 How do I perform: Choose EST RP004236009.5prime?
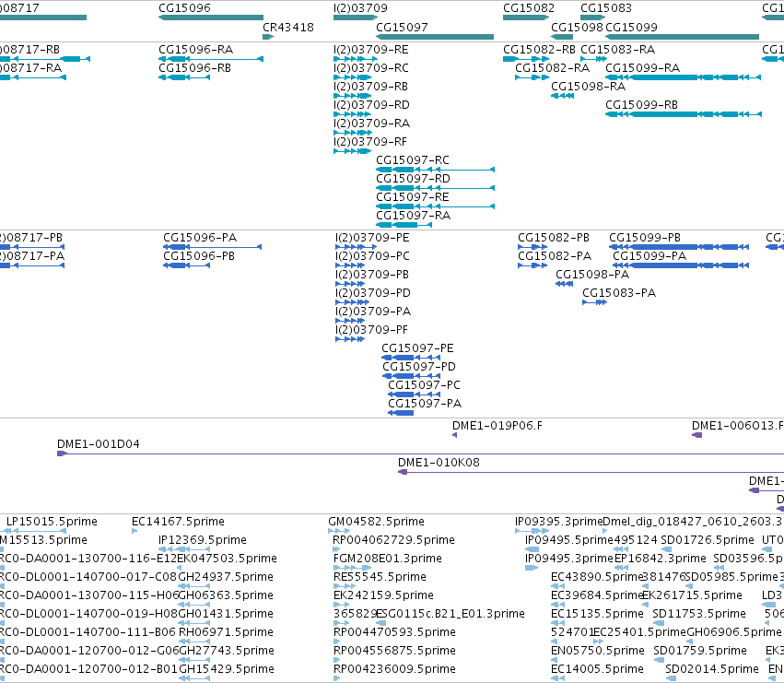pyautogui.click(x=394, y=669)
